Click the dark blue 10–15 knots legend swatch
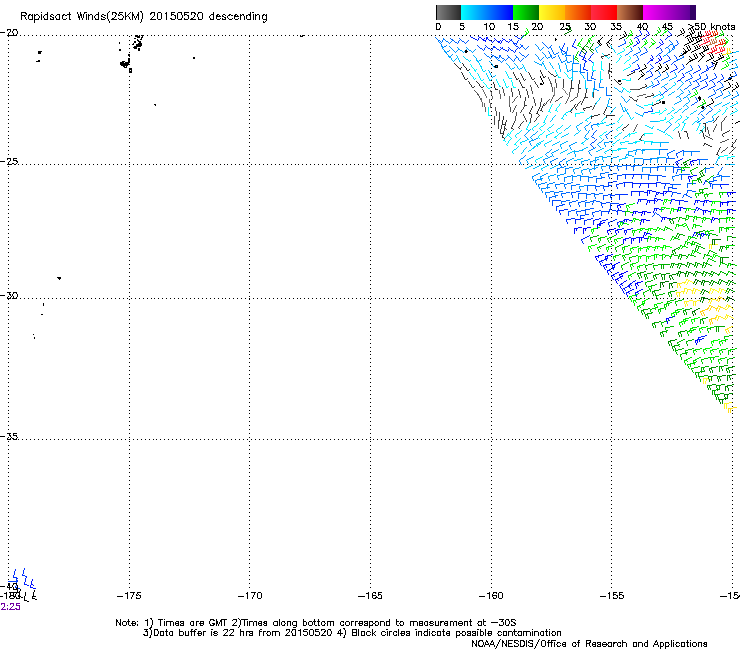This screenshot has width=740, height=650. pyautogui.click(x=500, y=12)
